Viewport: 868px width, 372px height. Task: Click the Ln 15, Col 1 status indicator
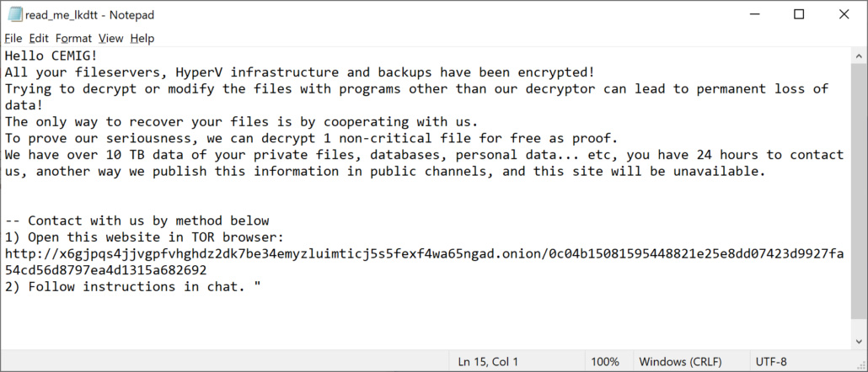[x=489, y=362]
